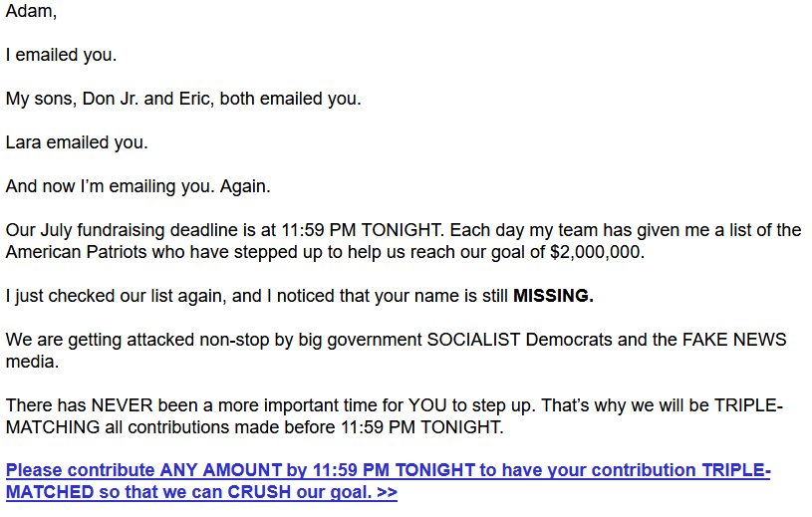Click the word 'media.' on its own line
This screenshot has height=517, width=812.
[x=32, y=362]
